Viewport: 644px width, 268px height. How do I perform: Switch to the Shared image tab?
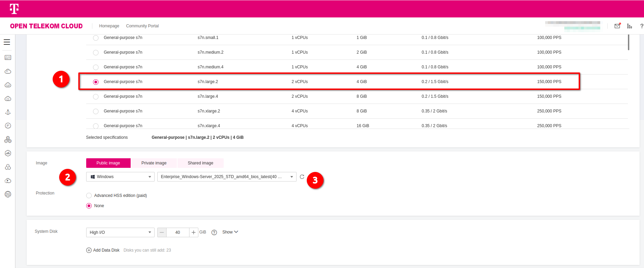tap(200, 163)
